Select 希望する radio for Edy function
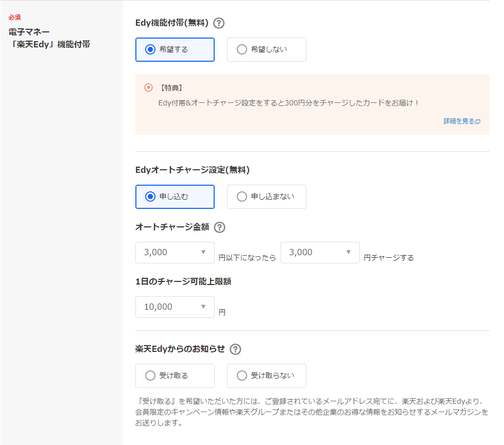Viewport: 504px width, 445px height. [175, 49]
